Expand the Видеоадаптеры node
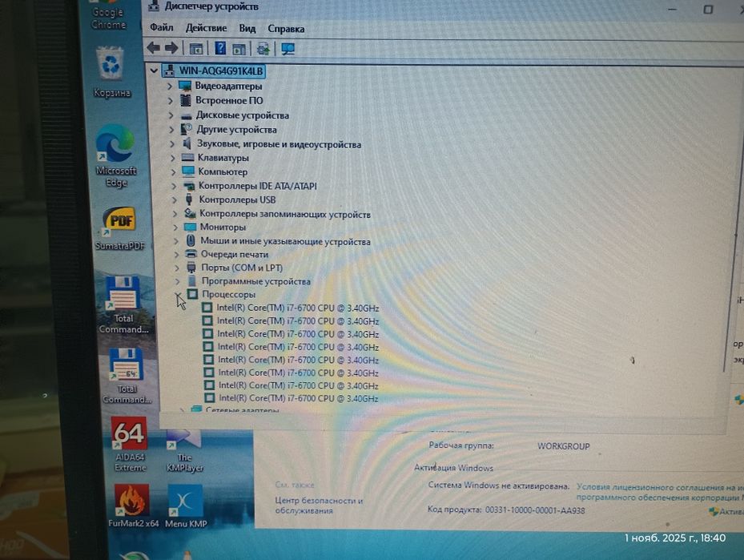744x560 pixels. pyautogui.click(x=170, y=87)
